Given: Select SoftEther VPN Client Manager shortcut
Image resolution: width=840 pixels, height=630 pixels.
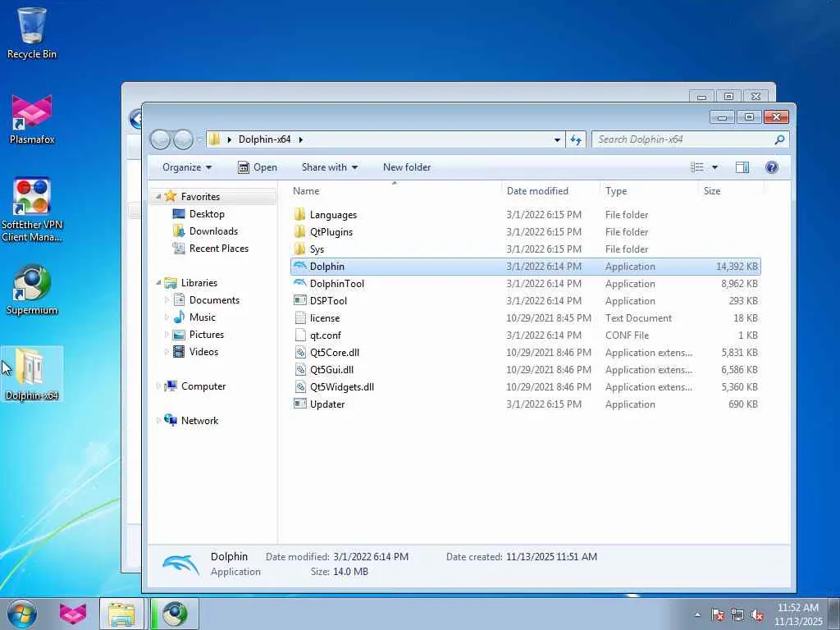Looking at the screenshot, I should 32,209.
